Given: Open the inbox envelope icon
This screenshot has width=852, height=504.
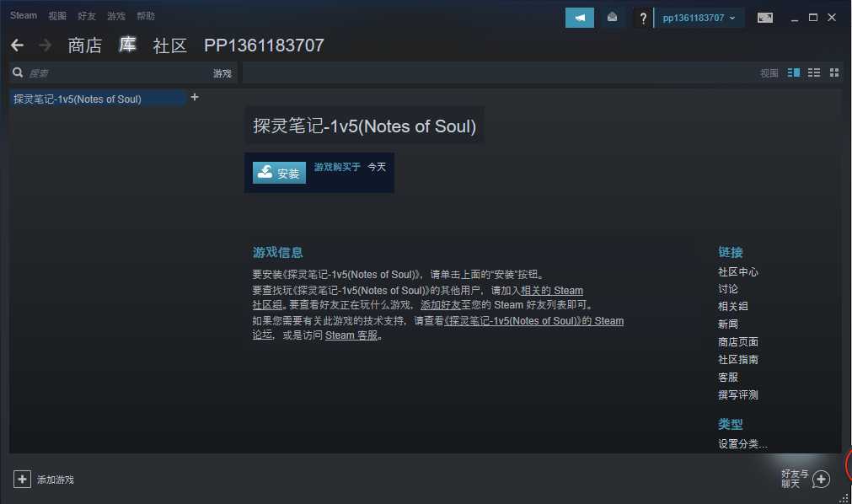Looking at the screenshot, I should (x=612, y=18).
